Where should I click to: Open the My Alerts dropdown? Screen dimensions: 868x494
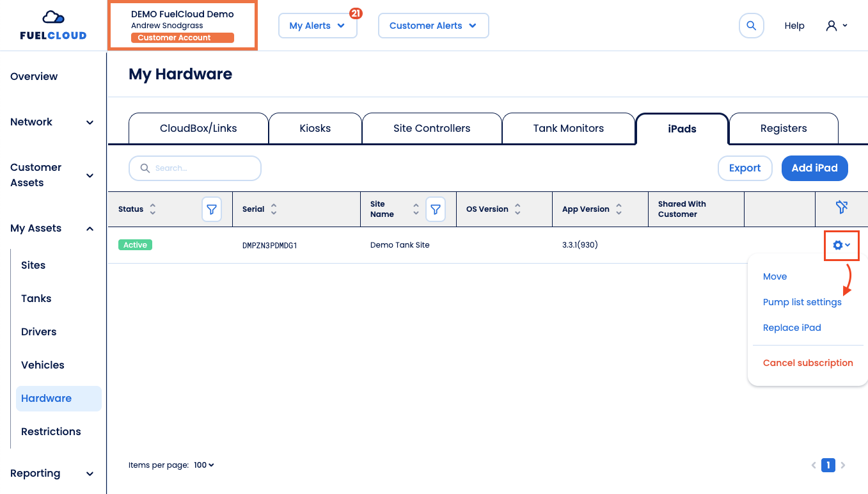point(317,26)
